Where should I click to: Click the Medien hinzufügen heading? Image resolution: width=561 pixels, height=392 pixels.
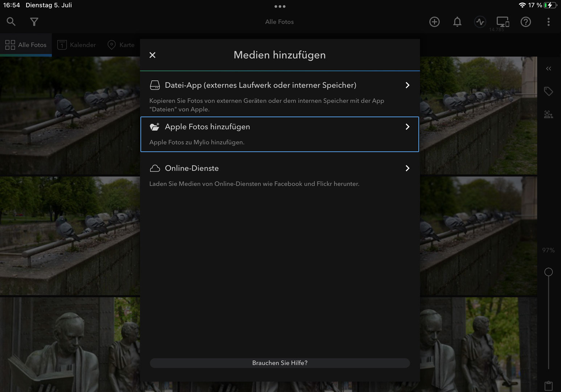[x=280, y=55]
